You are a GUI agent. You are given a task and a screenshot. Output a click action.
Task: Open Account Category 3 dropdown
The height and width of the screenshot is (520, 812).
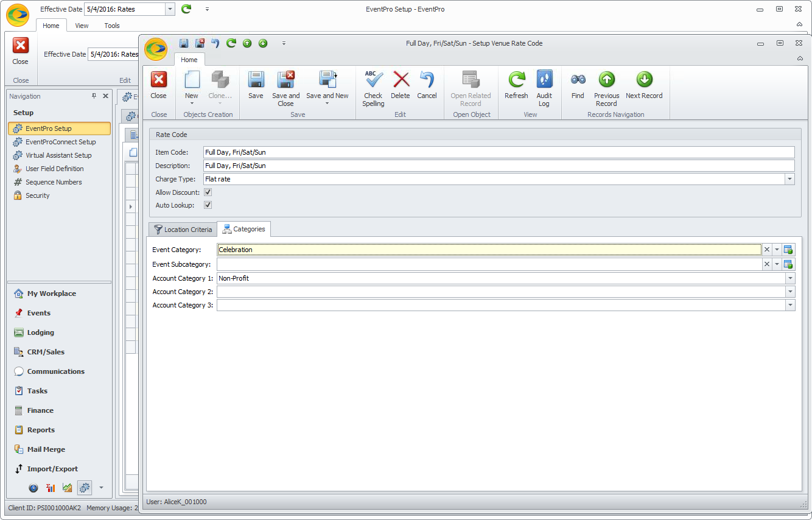point(790,305)
